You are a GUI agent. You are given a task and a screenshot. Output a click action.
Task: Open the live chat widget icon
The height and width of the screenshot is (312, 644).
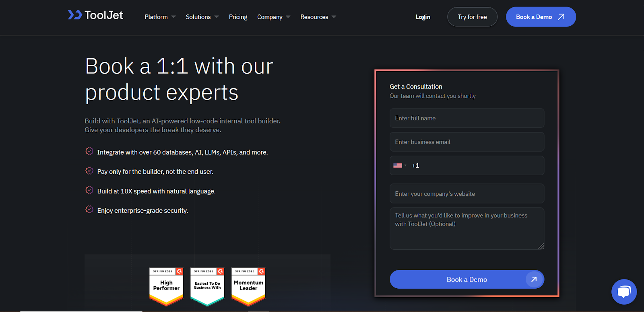tap(624, 292)
